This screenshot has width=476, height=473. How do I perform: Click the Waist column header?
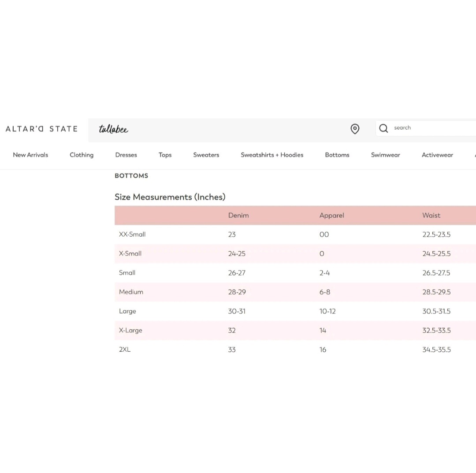[x=431, y=216]
